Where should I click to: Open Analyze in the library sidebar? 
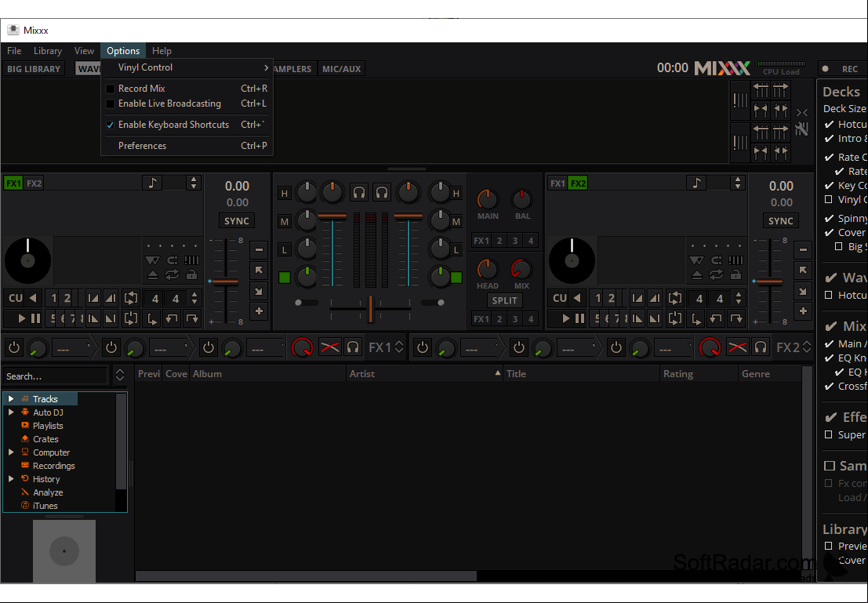coord(48,492)
